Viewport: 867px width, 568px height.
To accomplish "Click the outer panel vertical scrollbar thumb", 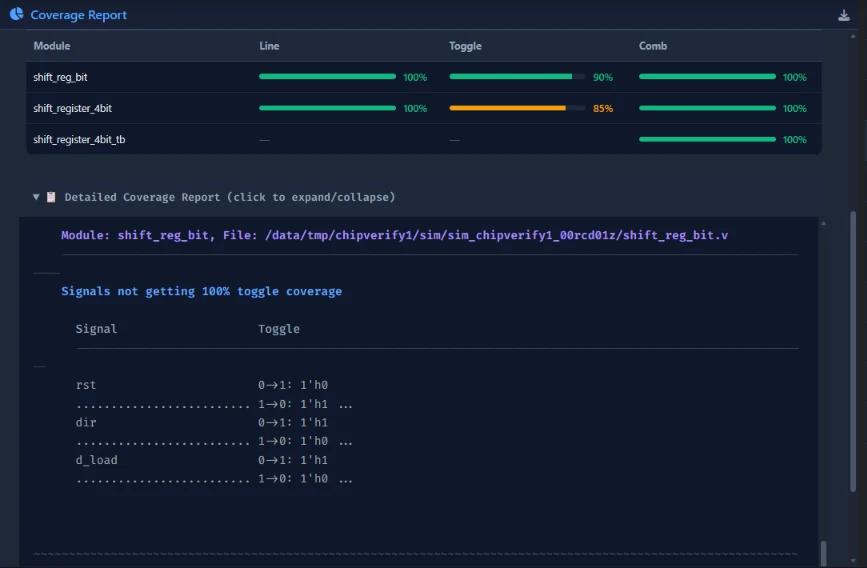I will click(853, 351).
